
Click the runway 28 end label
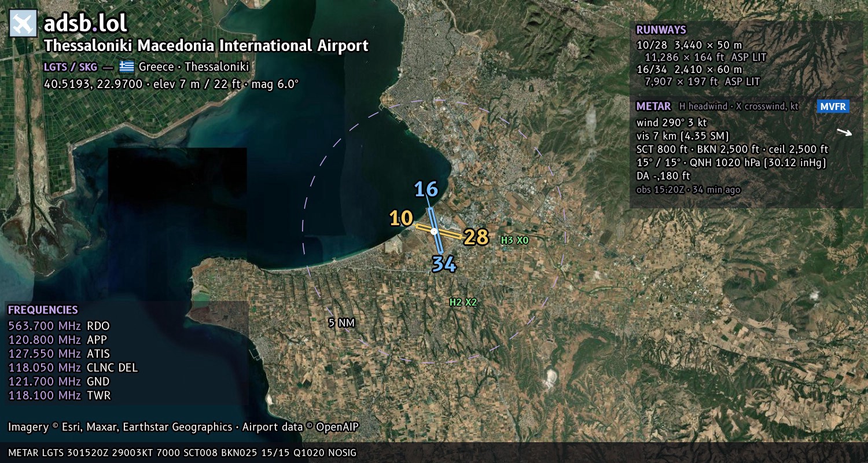pos(476,237)
